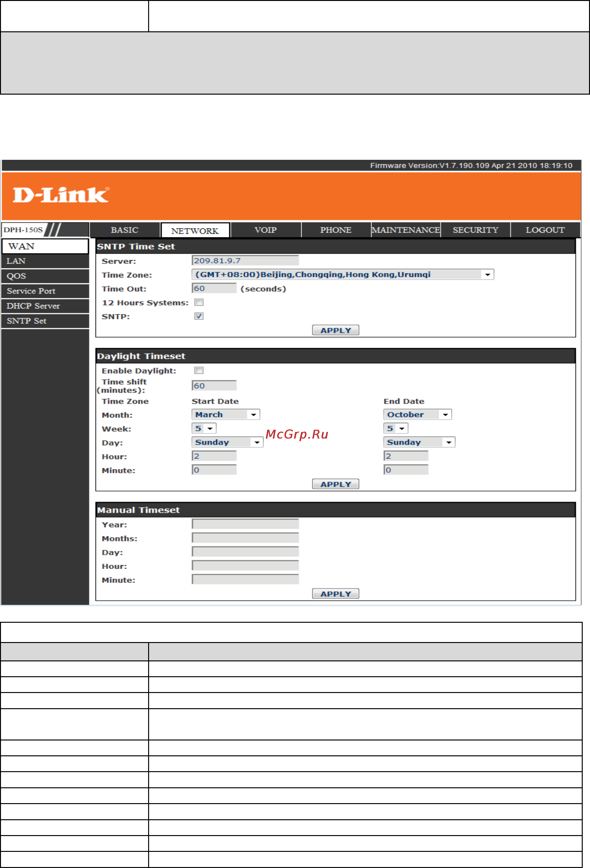Select WAN in the sidebar
The width and height of the screenshot is (590, 868).
(x=45, y=247)
